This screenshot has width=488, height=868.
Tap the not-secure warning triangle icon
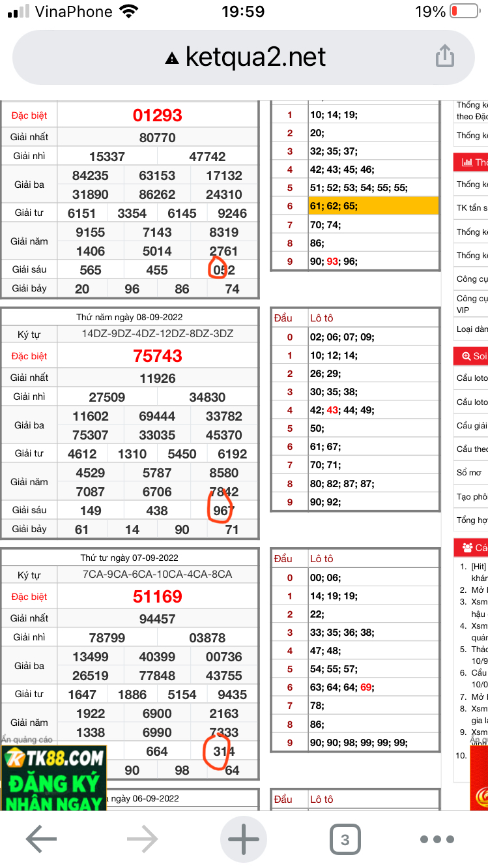coord(172,59)
